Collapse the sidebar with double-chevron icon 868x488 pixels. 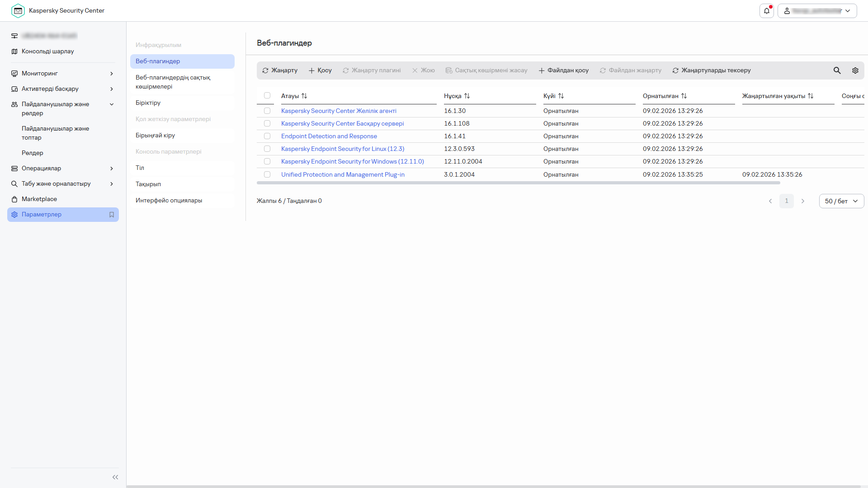click(x=115, y=477)
